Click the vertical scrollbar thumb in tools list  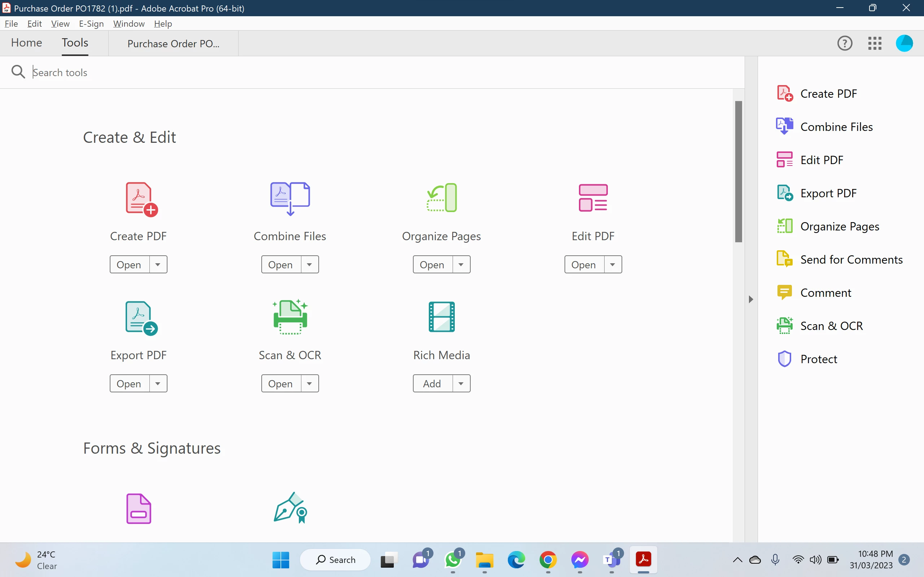pyautogui.click(x=738, y=172)
